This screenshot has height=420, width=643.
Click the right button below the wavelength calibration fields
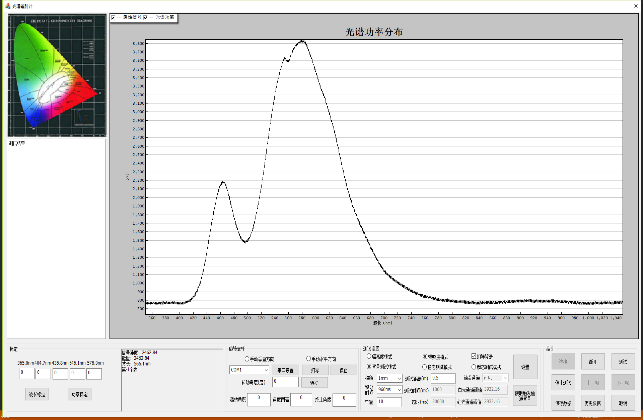click(x=80, y=395)
